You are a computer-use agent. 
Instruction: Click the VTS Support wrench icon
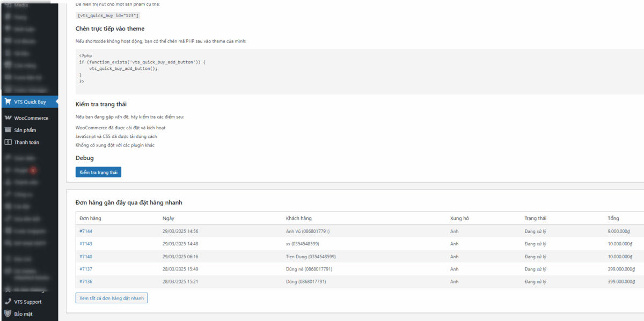pyautogui.click(x=8, y=302)
